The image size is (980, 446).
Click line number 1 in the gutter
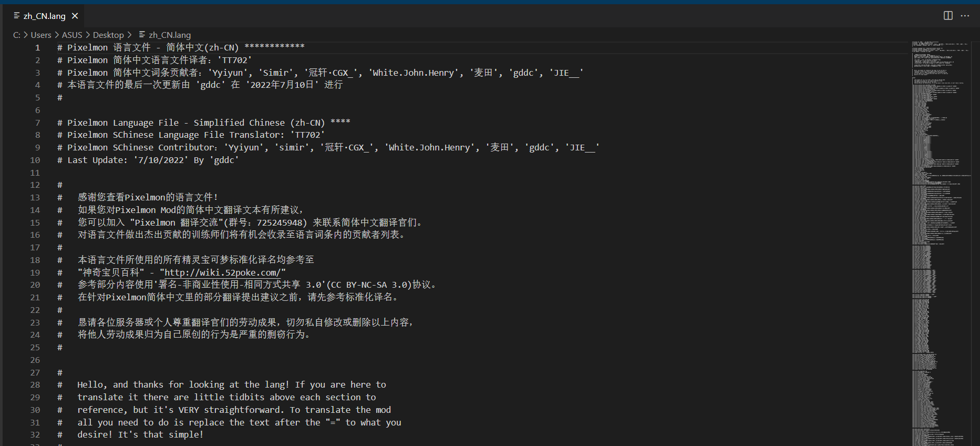[x=37, y=47]
